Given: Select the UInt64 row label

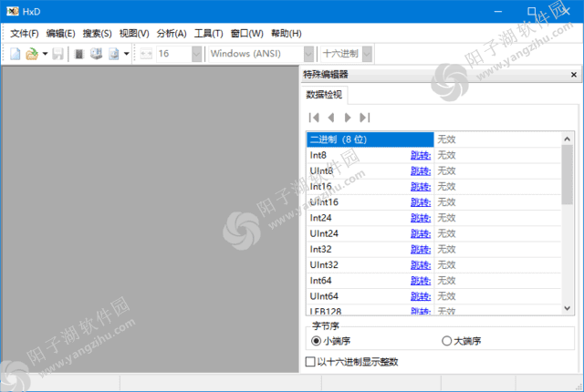Looking at the screenshot, I should click(x=324, y=296).
